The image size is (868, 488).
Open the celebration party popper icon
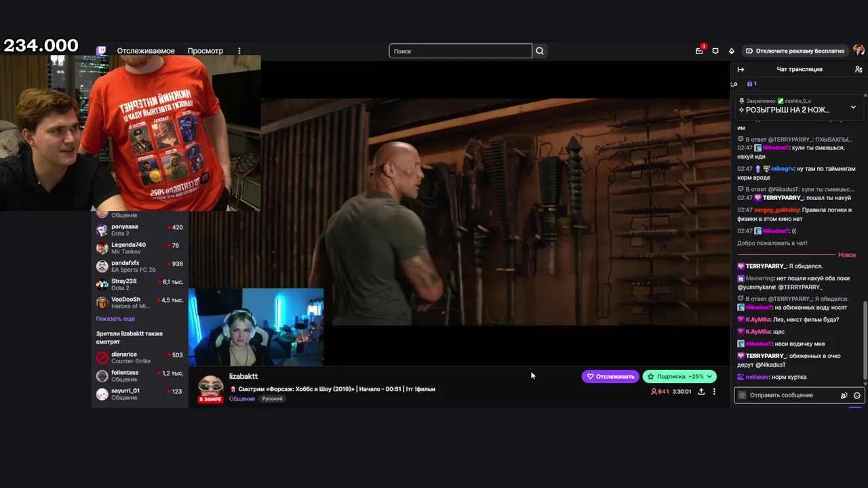844,395
